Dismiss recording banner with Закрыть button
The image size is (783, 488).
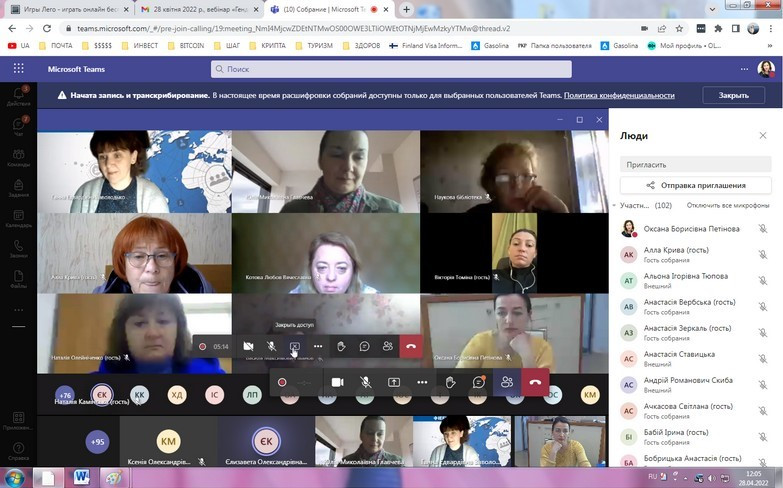point(734,95)
